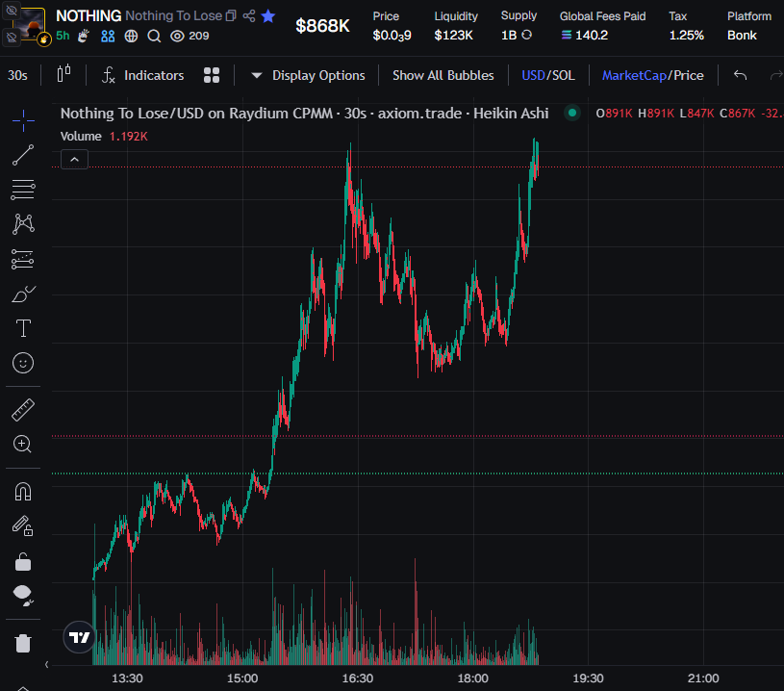Click the 18:00 time axis label

pyautogui.click(x=473, y=678)
